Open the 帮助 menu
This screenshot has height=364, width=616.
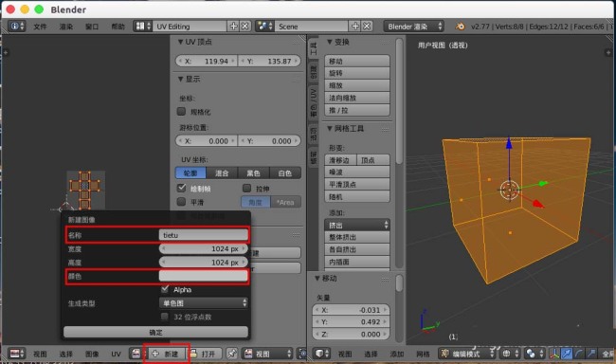pos(118,27)
